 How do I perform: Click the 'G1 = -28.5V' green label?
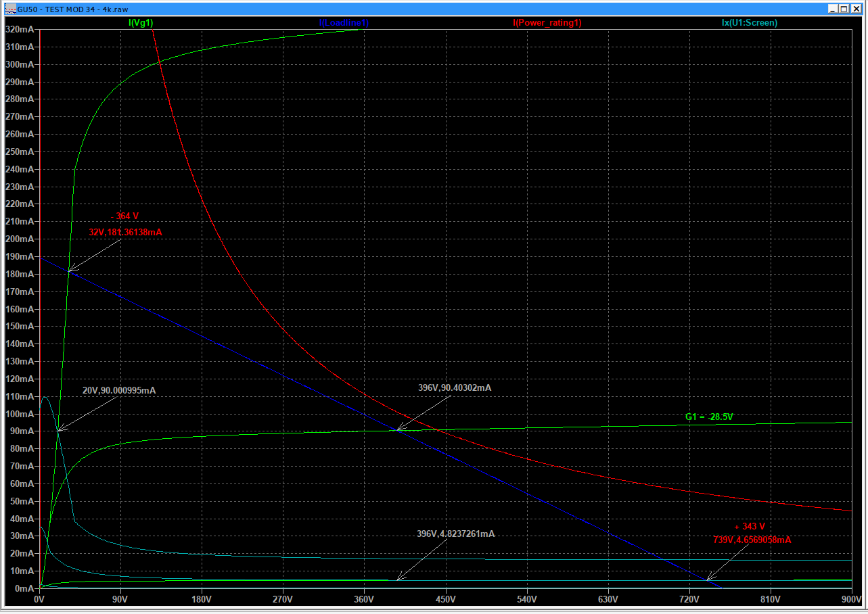tap(709, 417)
